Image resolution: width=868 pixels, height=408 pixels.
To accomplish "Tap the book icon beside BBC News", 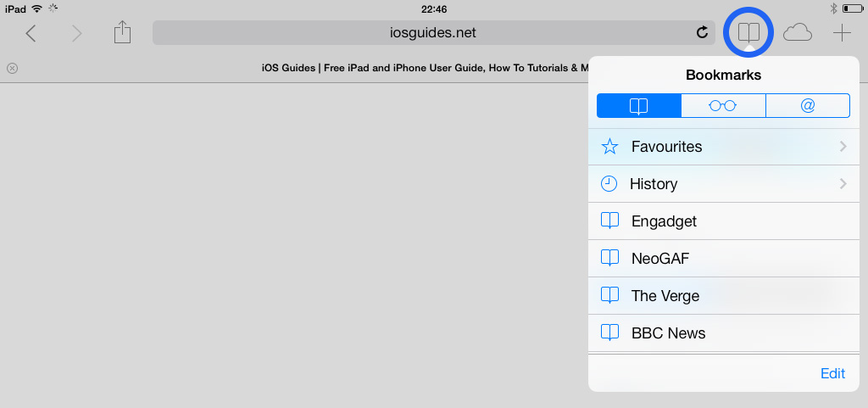I will coord(609,333).
